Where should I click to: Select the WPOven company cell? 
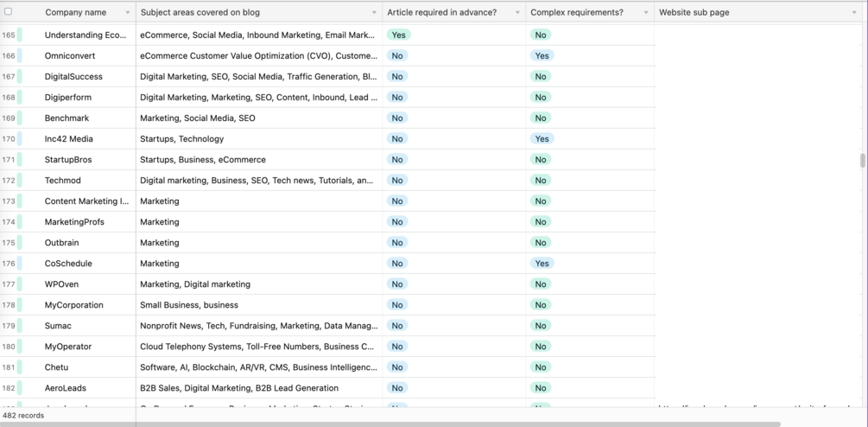pos(79,284)
